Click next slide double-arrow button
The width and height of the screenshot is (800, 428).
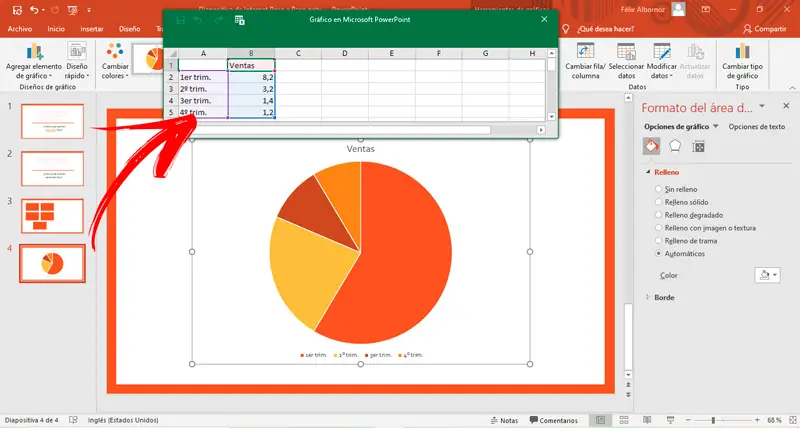coord(629,394)
